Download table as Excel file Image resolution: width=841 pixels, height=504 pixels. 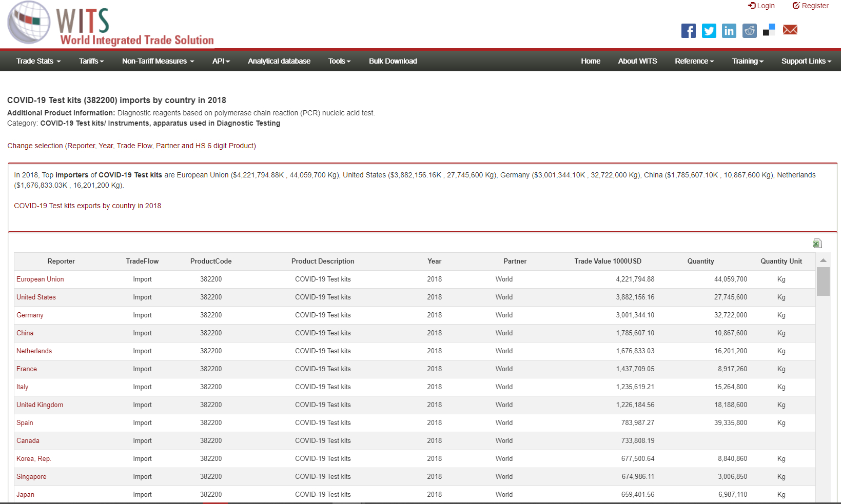[x=817, y=244]
